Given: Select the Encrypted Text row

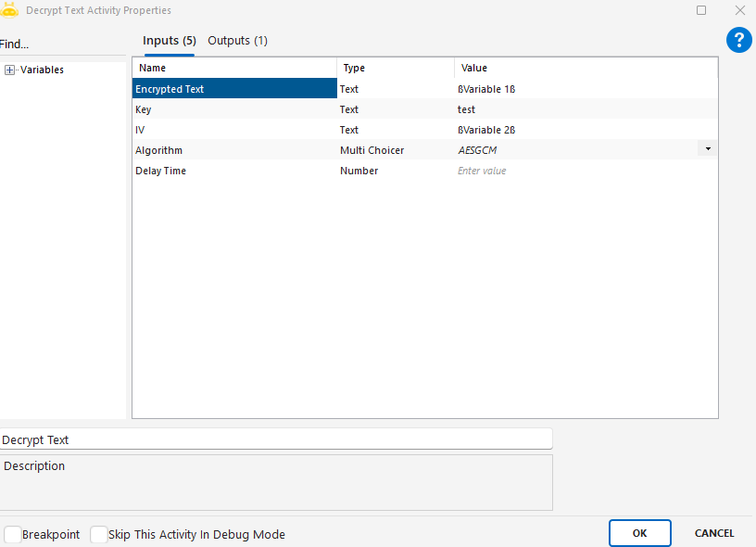Looking at the screenshot, I should tap(233, 89).
